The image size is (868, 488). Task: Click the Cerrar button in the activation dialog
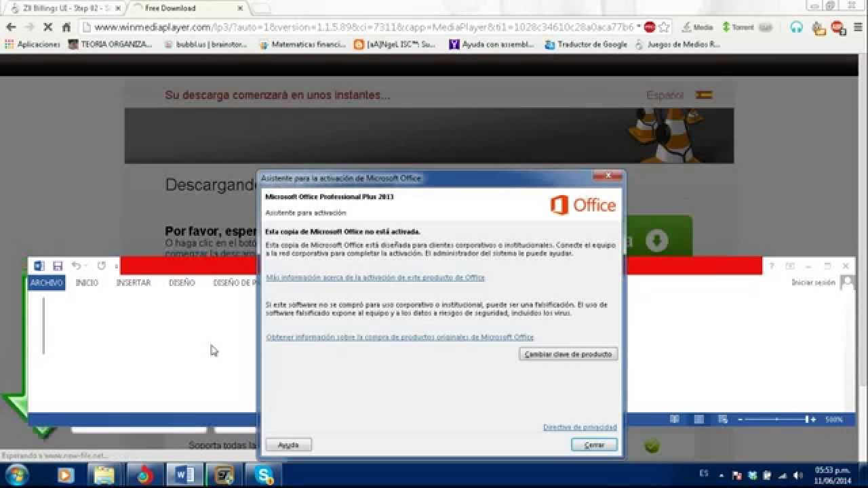[594, 445]
